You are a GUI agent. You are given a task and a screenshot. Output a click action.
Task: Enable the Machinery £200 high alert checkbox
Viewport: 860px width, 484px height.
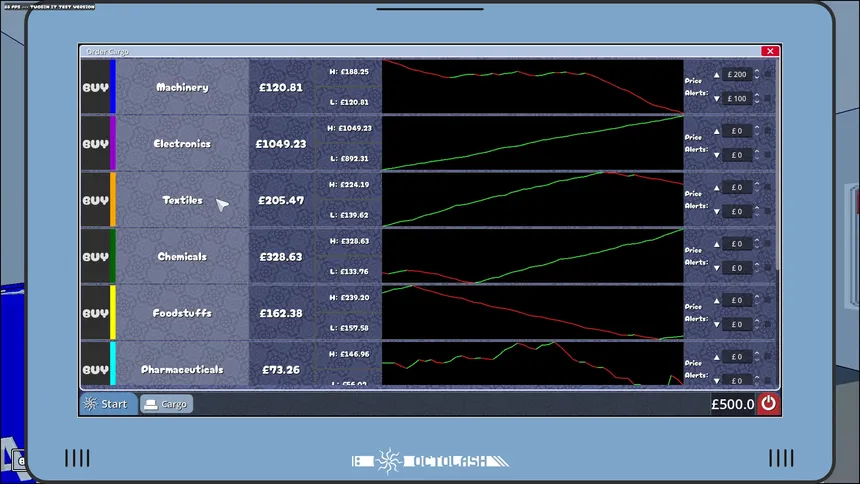point(768,74)
